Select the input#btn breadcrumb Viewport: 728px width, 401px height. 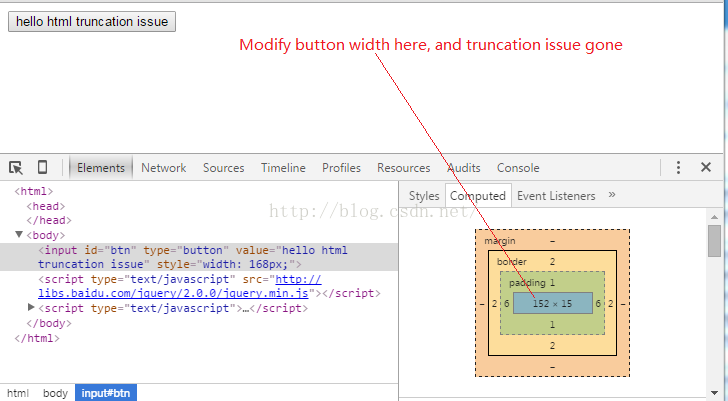[x=106, y=393]
